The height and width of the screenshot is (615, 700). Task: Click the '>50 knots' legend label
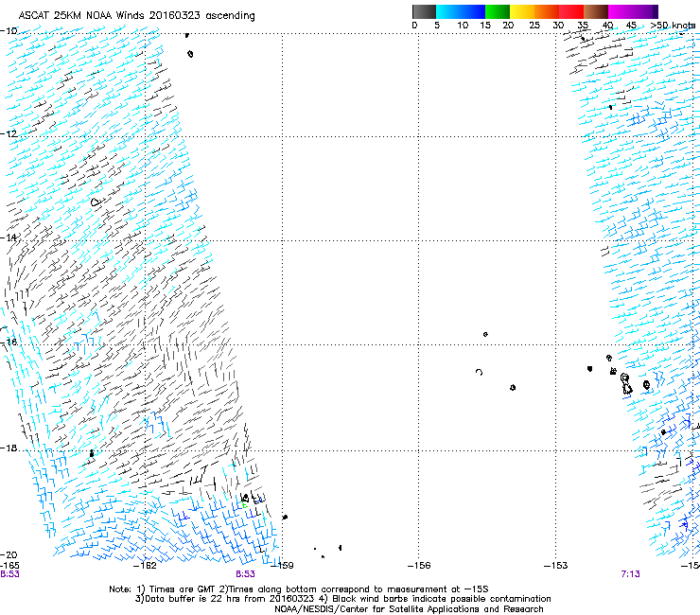click(x=673, y=26)
